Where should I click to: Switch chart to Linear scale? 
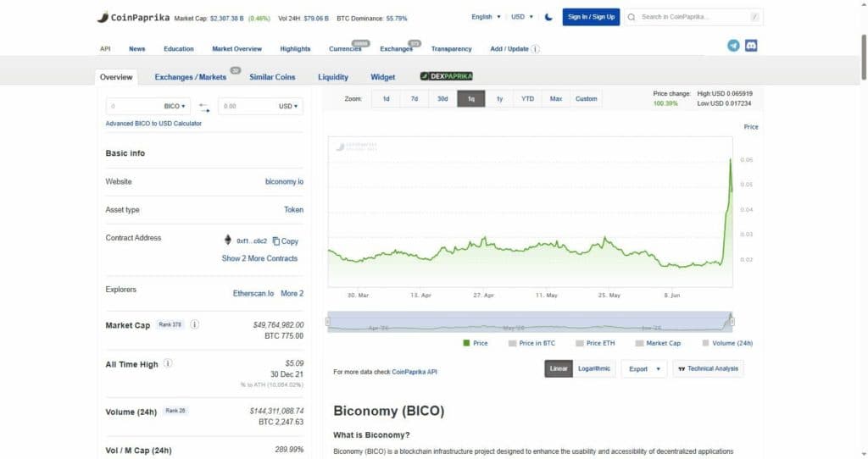pyautogui.click(x=559, y=369)
